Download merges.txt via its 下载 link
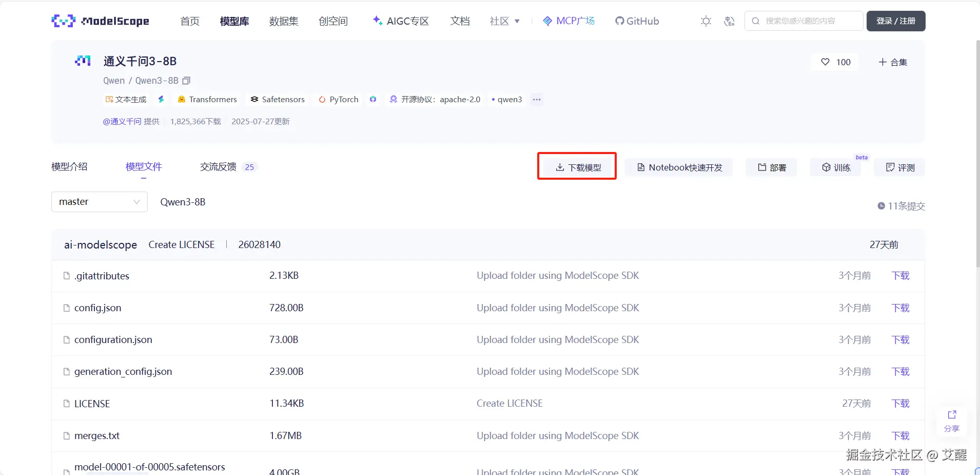 [900, 435]
